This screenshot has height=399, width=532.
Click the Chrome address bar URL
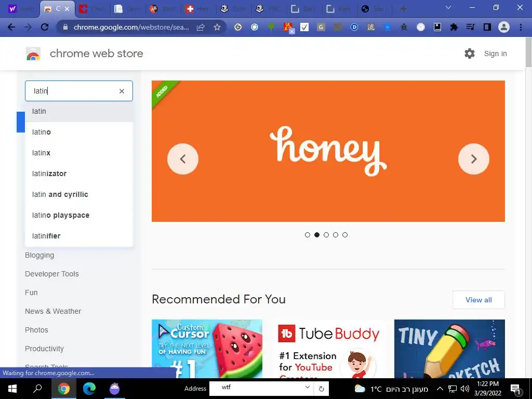(131, 27)
